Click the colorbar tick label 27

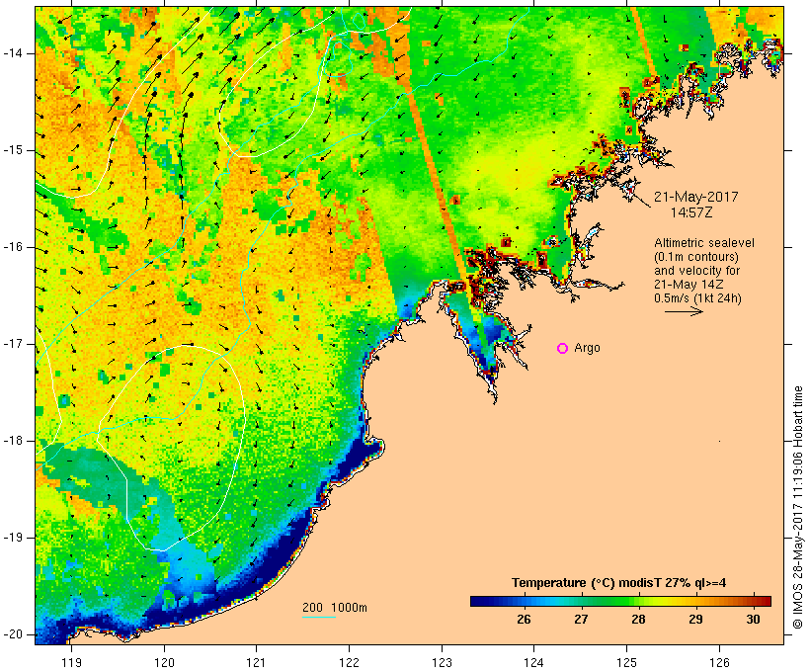(x=581, y=619)
